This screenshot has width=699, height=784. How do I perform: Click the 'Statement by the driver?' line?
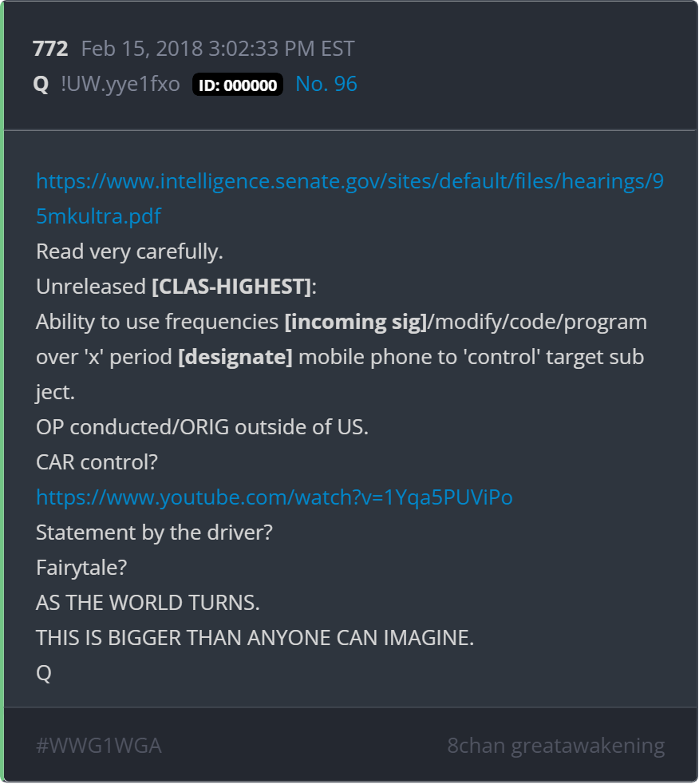[x=154, y=533]
